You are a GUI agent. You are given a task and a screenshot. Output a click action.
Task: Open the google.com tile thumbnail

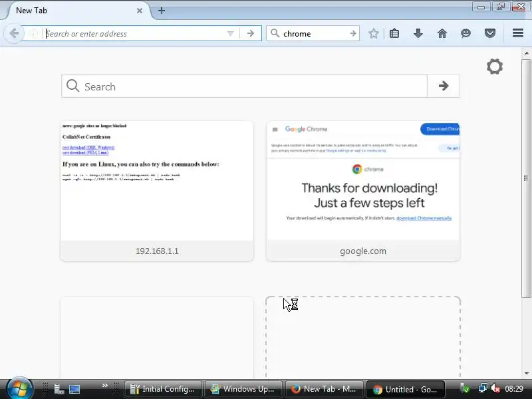click(x=363, y=181)
